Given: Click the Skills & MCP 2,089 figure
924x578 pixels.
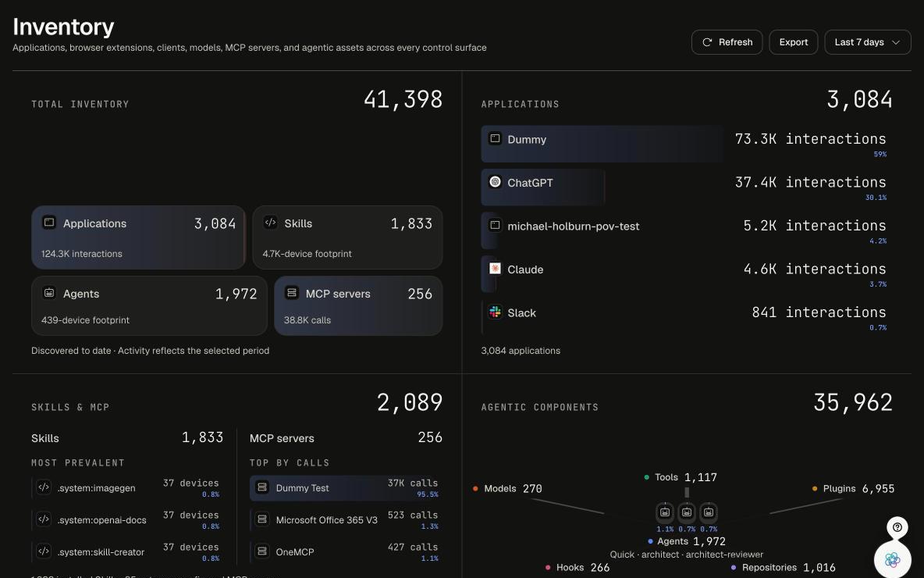Looking at the screenshot, I should [x=410, y=402].
